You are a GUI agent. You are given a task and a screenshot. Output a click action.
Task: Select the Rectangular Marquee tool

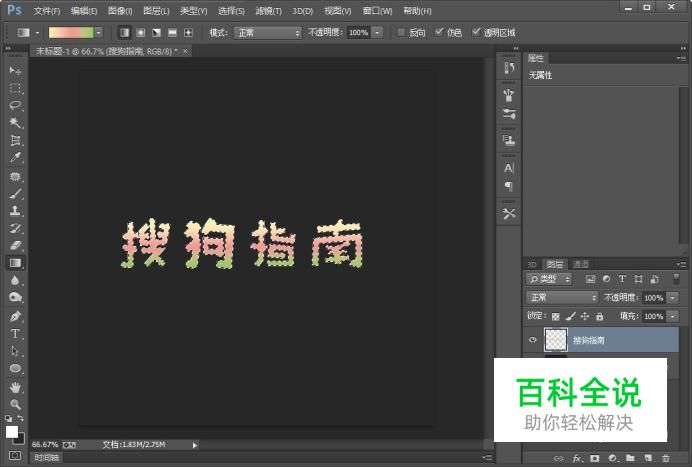pyautogui.click(x=15, y=88)
